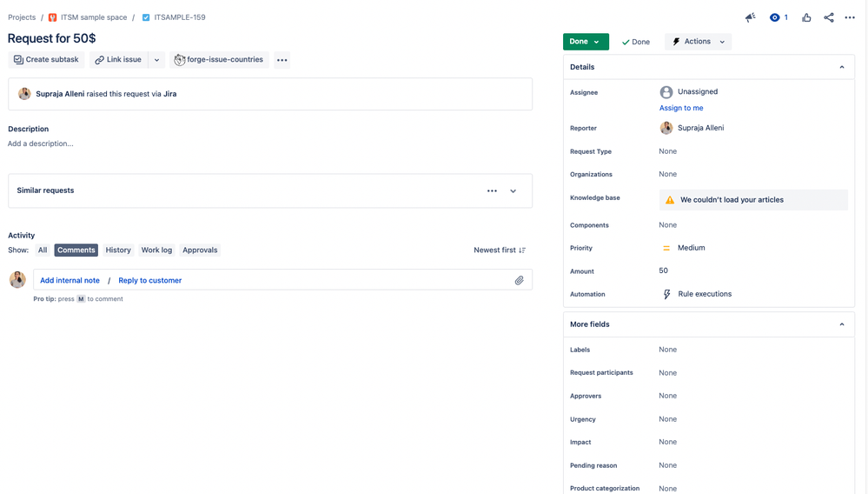868x494 pixels.
Task: Change sort order Newest first
Action: click(500, 250)
